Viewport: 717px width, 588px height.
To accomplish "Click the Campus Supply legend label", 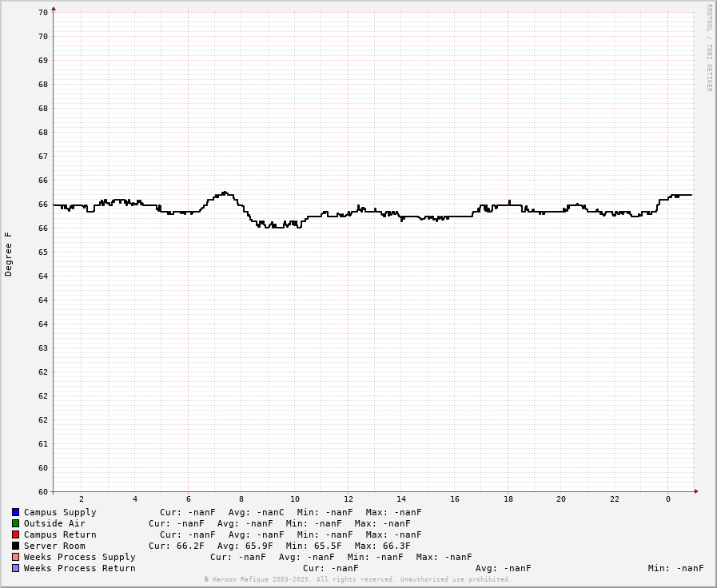I will 60,512.
